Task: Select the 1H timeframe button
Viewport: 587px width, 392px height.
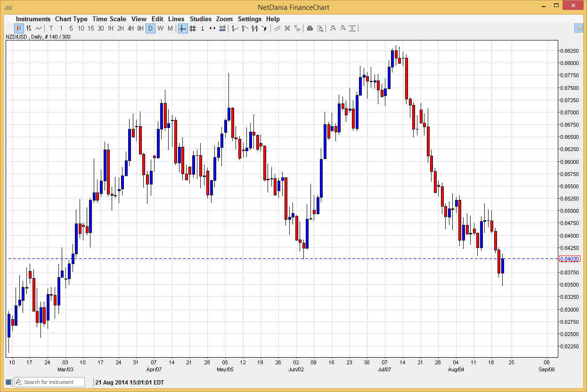Action: [x=110, y=28]
